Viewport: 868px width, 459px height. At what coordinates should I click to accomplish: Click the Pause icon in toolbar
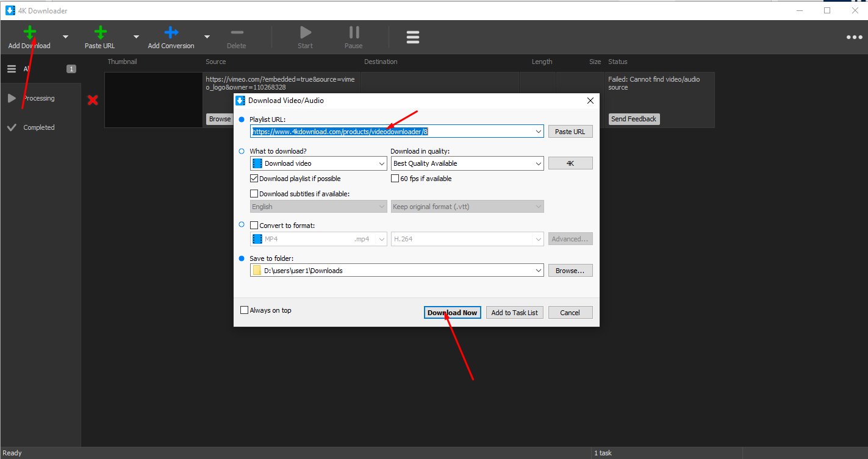[354, 33]
